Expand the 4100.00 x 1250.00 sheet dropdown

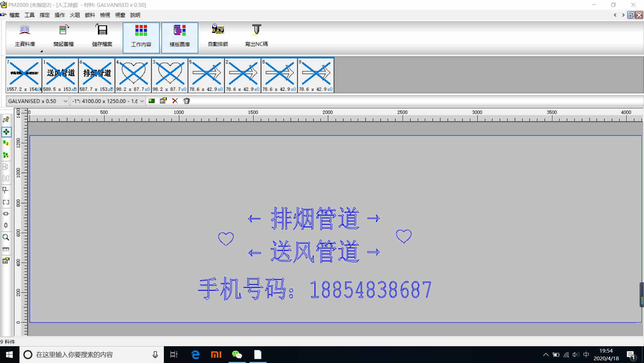142,101
